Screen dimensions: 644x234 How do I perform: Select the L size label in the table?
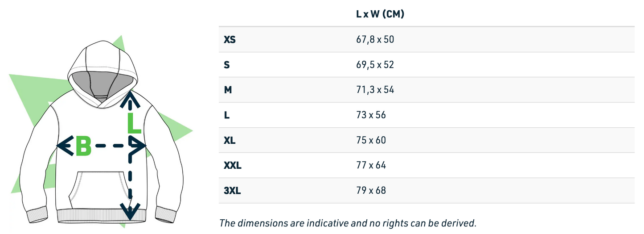(x=226, y=115)
